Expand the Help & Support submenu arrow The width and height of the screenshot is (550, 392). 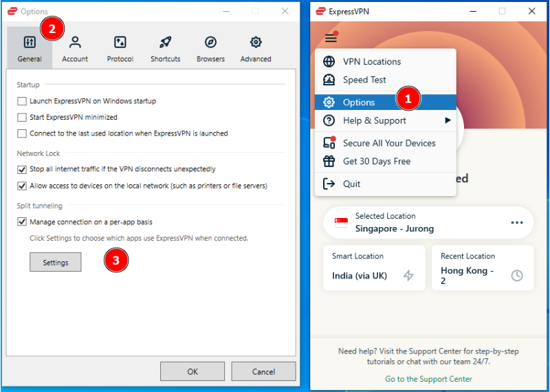pos(448,120)
